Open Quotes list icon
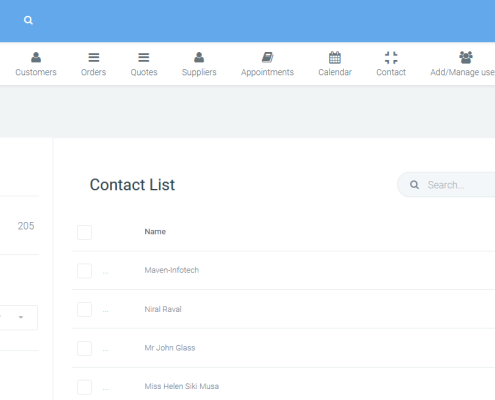Screen dimensions: 495x400 (x=144, y=57)
